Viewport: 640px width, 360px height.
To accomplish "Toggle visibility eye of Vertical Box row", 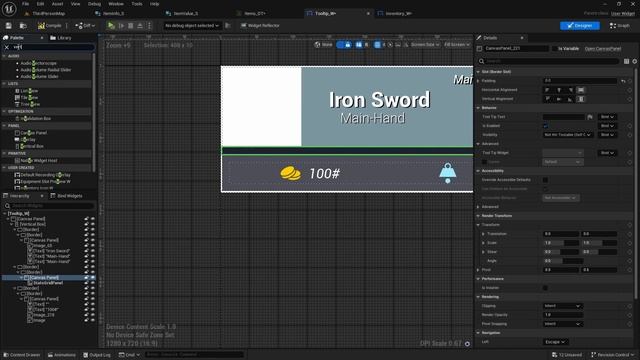I will coord(93,224).
